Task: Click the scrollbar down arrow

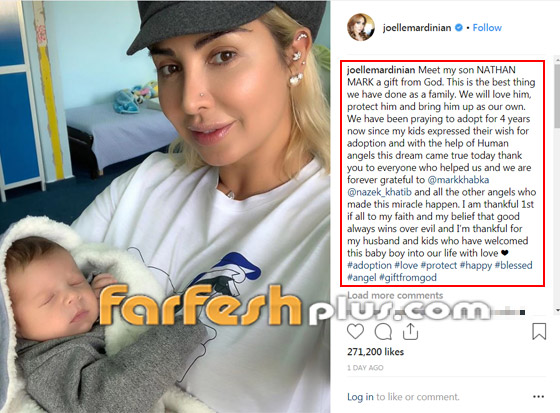Action: [x=557, y=310]
